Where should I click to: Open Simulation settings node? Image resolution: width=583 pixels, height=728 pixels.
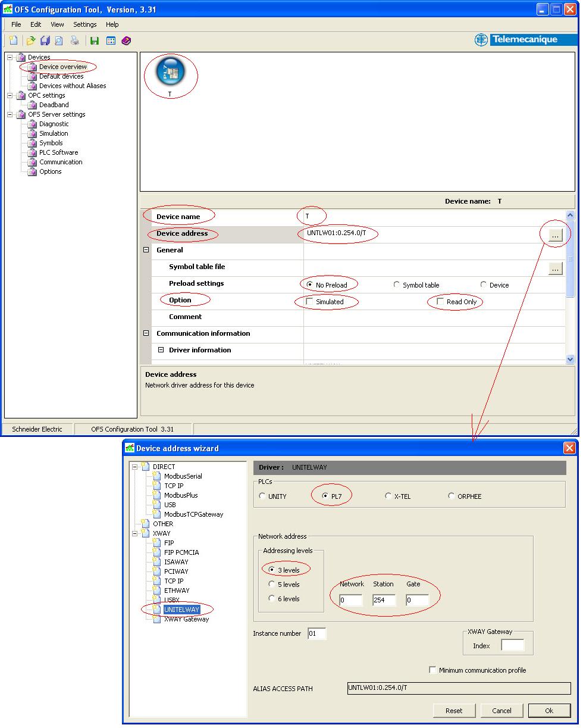[54, 133]
